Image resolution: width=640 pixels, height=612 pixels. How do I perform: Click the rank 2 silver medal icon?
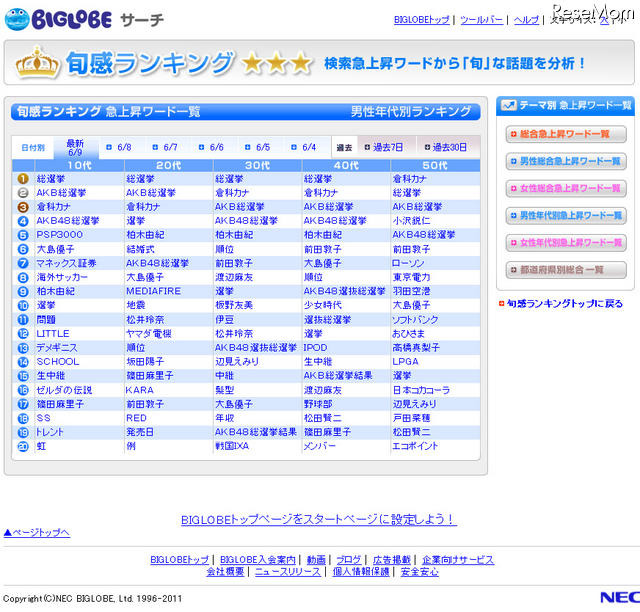pos(22,193)
